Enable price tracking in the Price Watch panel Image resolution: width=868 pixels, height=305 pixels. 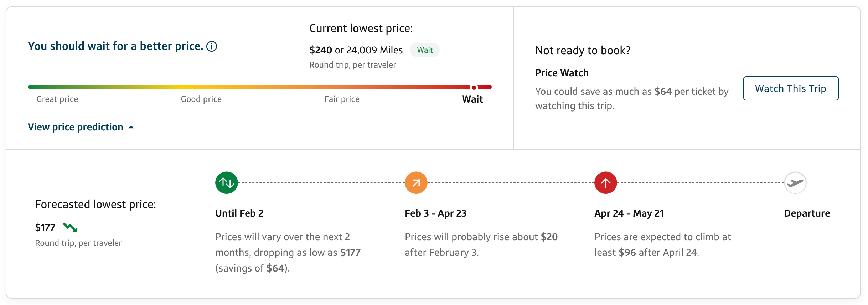(790, 88)
